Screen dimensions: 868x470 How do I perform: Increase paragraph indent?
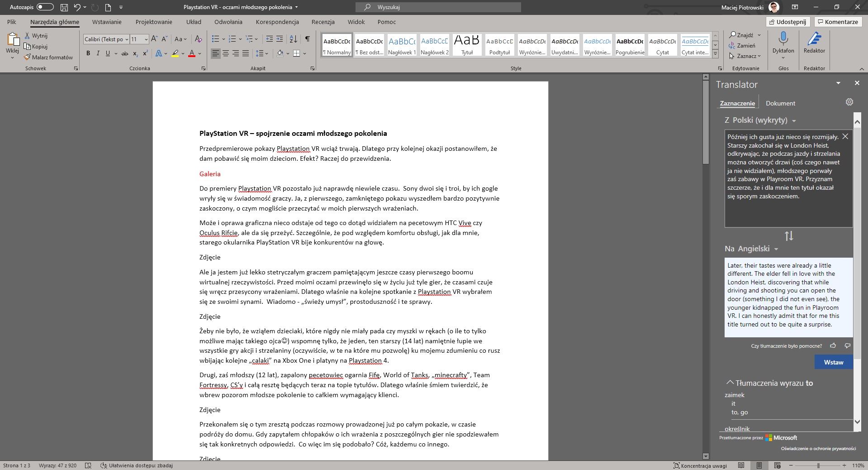coord(280,39)
